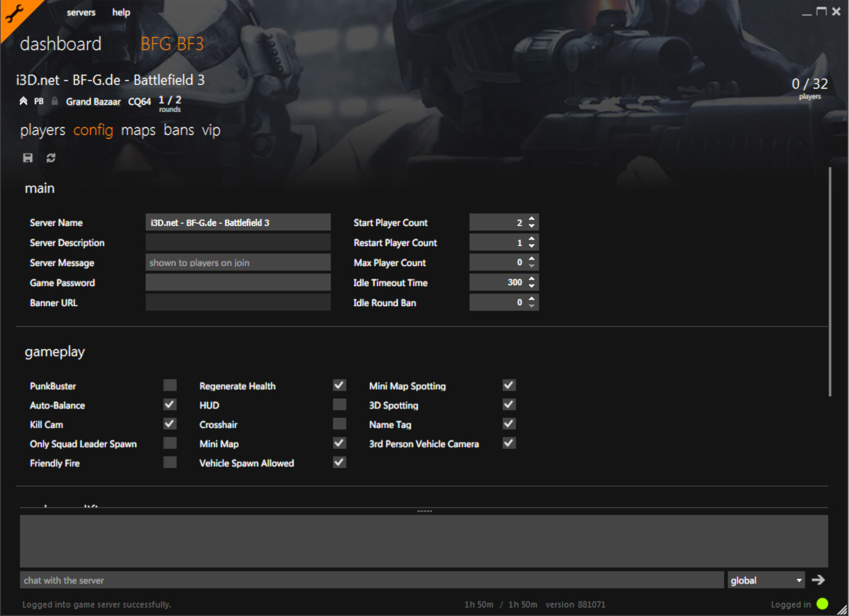
Task: Switch to the dashboard tab
Action: (61, 44)
